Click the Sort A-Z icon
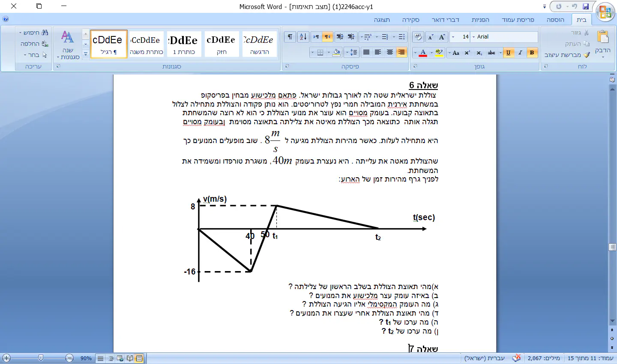Image resolution: width=617 pixels, height=364 pixels. tap(303, 37)
